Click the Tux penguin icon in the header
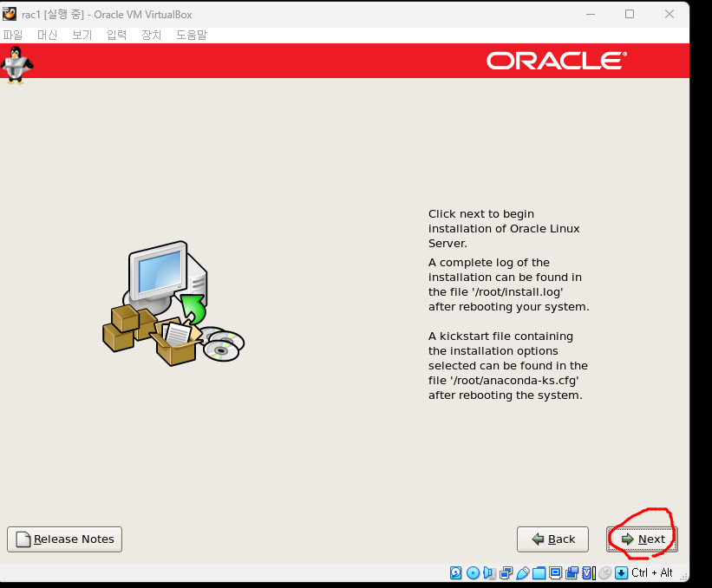This screenshot has width=712, height=588. (16, 65)
